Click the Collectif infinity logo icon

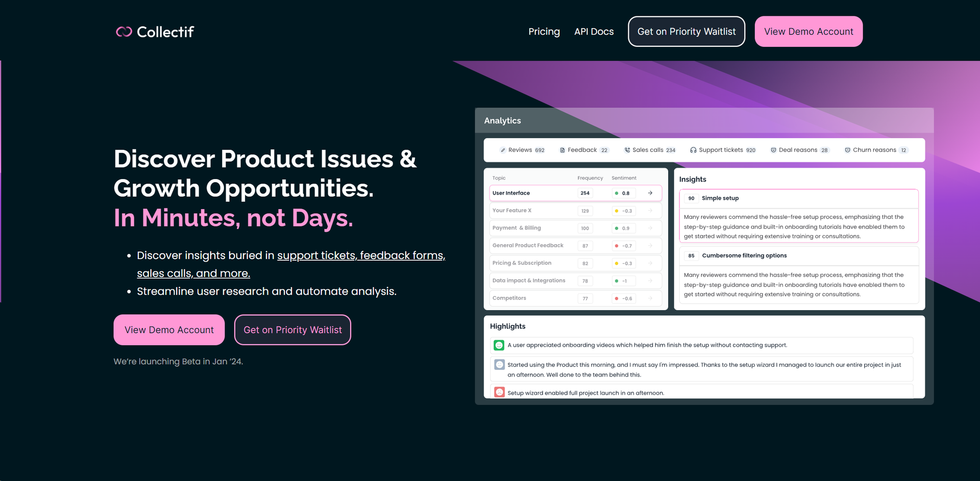pos(124,32)
